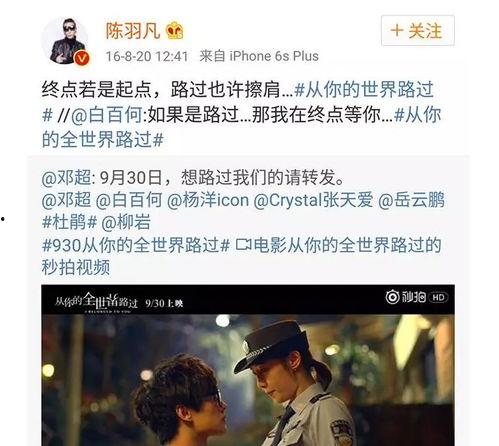This screenshot has width=499, height=446.
Task: Follow user with + 关注 button
Action: pos(418,30)
